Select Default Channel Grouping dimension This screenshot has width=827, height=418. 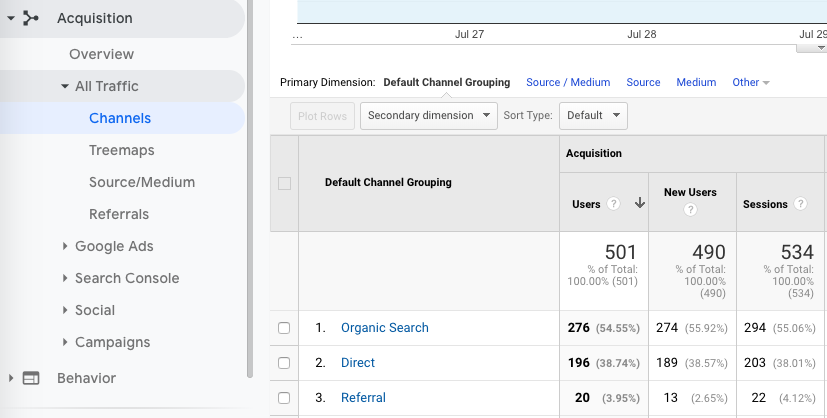[447, 82]
